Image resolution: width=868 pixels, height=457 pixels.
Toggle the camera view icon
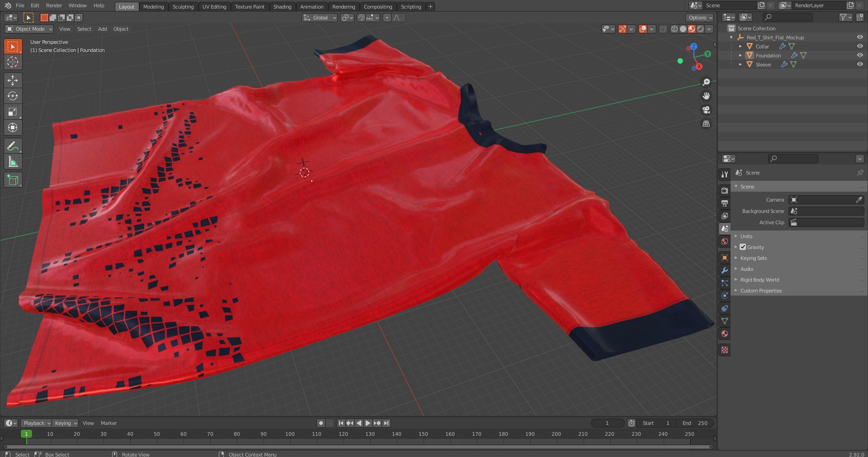(706, 110)
